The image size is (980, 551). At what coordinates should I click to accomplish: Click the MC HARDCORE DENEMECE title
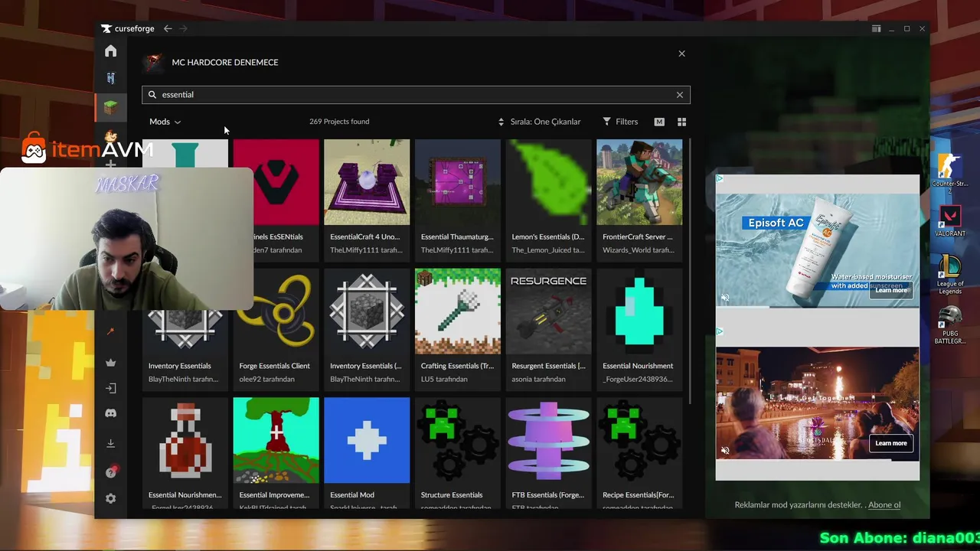[x=225, y=62]
